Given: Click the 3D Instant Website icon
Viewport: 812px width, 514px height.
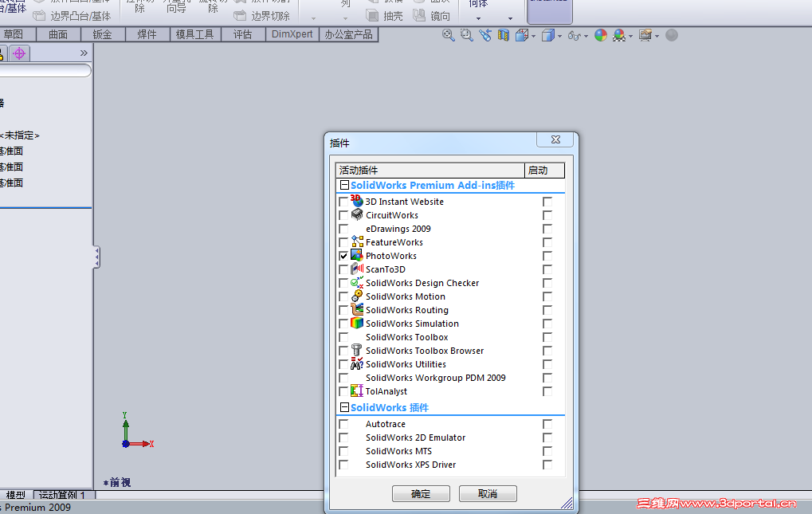Looking at the screenshot, I should [x=356, y=200].
